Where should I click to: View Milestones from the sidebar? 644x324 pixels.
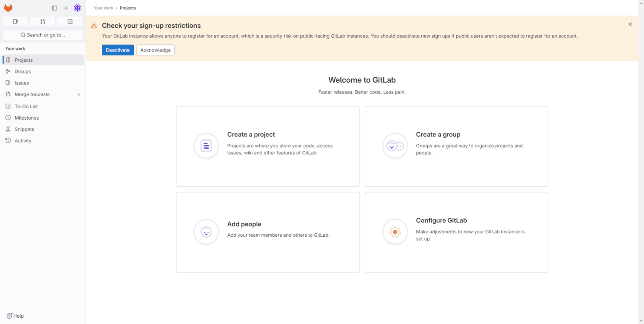point(43,118)
